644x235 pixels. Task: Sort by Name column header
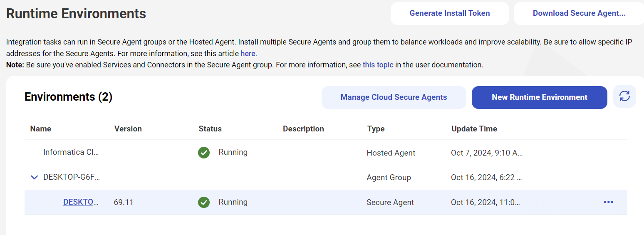pyautogui.click(x=41, y=129)
